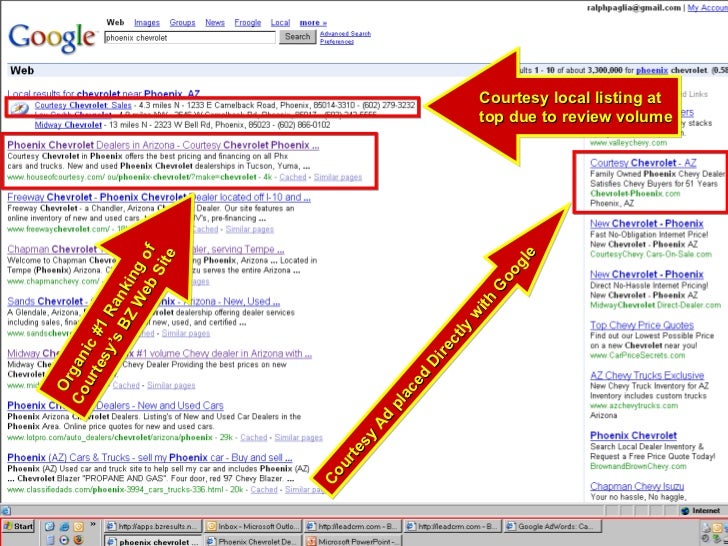Screen dimensions: 728x546
Task: Switch to 'Google AdWords: Ca...' taskbar window
Action: click(553, 526)
